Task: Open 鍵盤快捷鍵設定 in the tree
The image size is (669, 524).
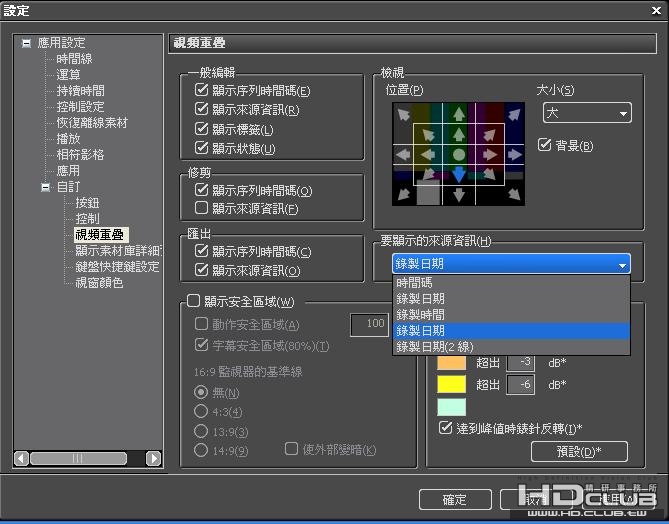Action: tap(117, 267)
